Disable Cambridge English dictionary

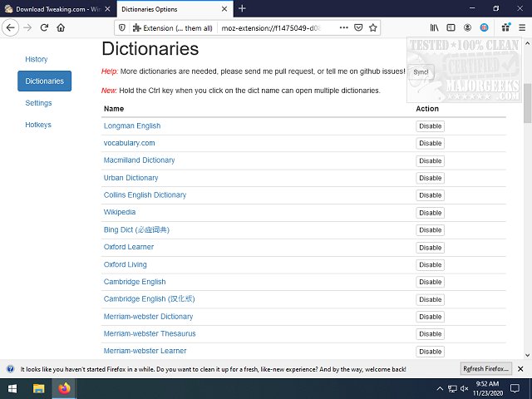pos(431,282)
